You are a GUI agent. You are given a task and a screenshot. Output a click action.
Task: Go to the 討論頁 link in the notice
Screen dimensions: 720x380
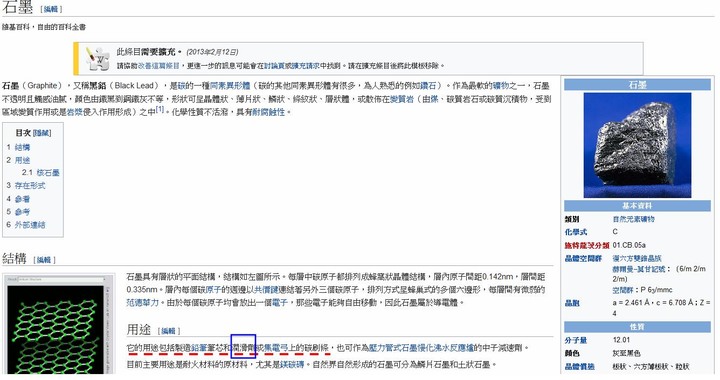[274, 66]
